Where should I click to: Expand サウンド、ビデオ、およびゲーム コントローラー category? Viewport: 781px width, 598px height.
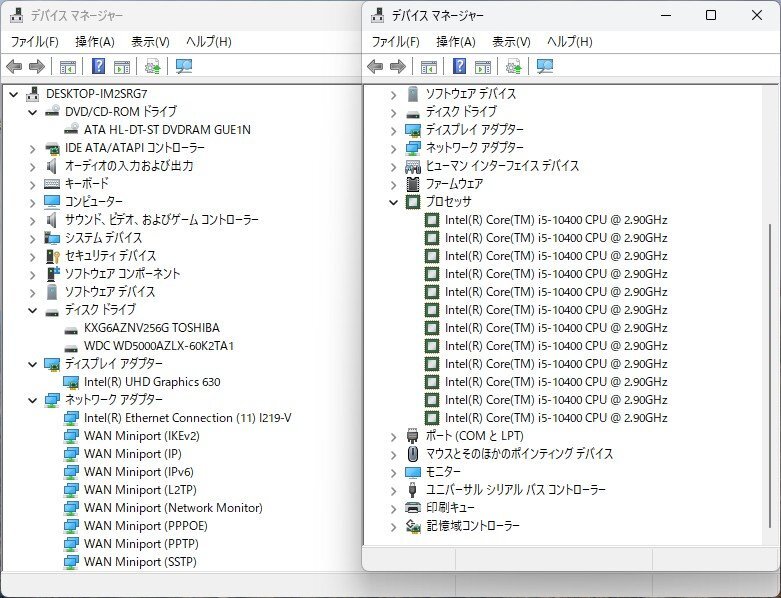[x=32, y=220]
